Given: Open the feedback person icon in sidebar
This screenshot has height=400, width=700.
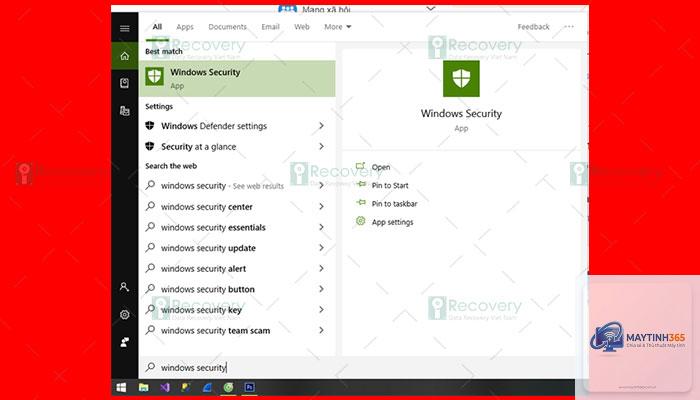Looking at the screenshot, I should (x=125, y=342).
